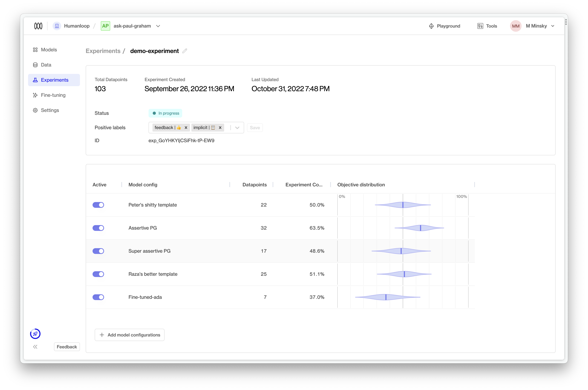The height and width of the screenshot is (390, 588).
Task: Deactivate the Fine-tuned-ada toggle
Action: click(98, 297)
